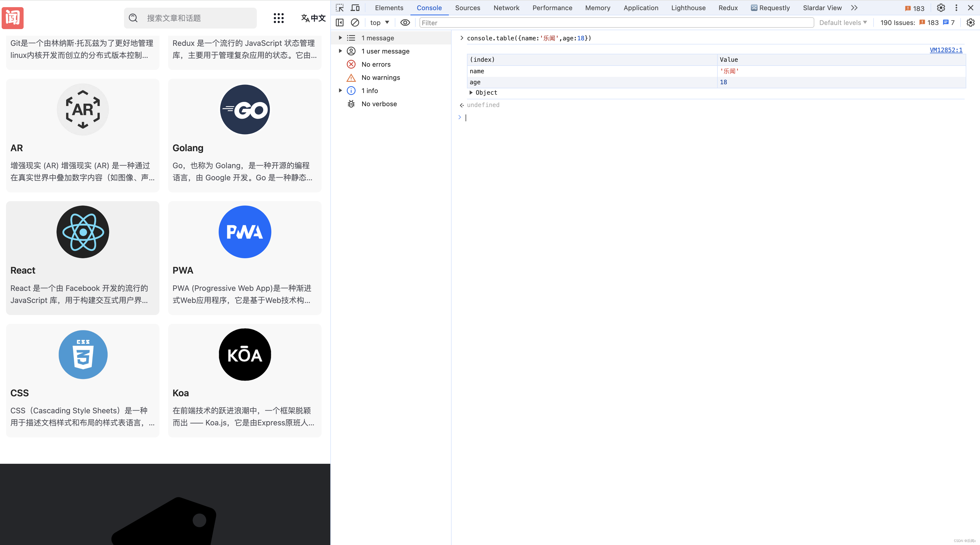Expand the Object disclosure triangle
This screenshot has height=545, width=980.
coord(471,92)
